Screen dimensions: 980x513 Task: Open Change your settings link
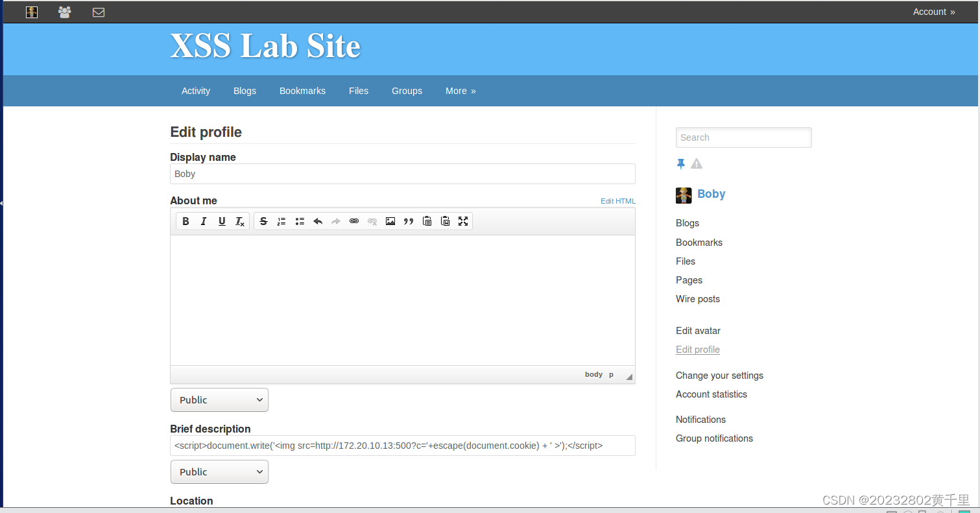tap(719, 376)
